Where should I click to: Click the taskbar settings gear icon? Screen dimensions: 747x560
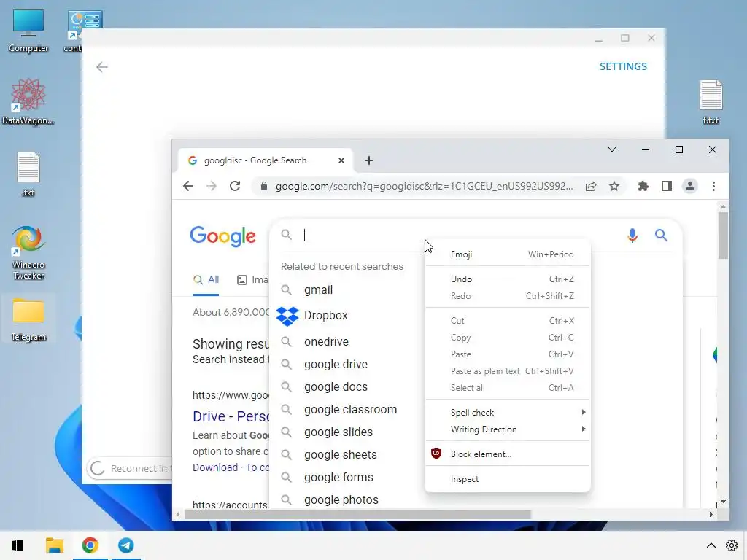732,545
